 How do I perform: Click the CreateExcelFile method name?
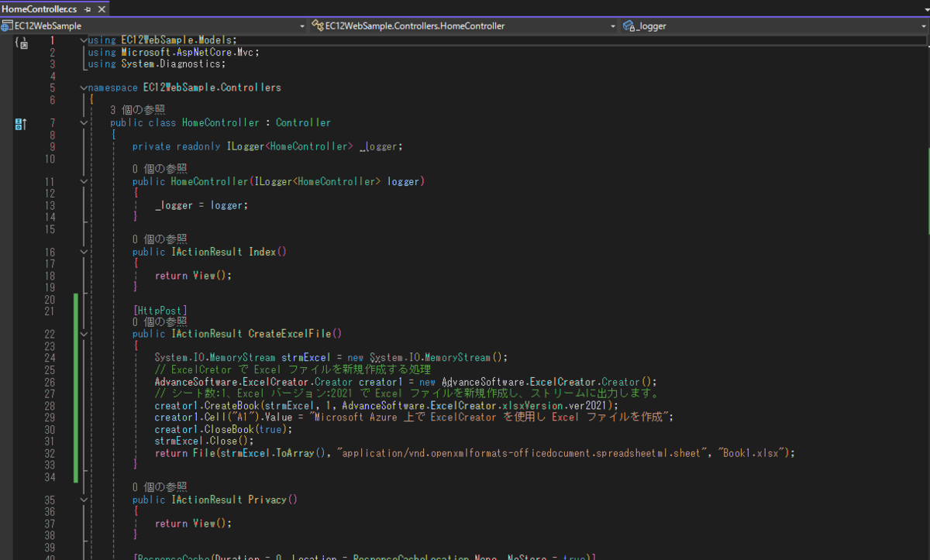[289, 334]
